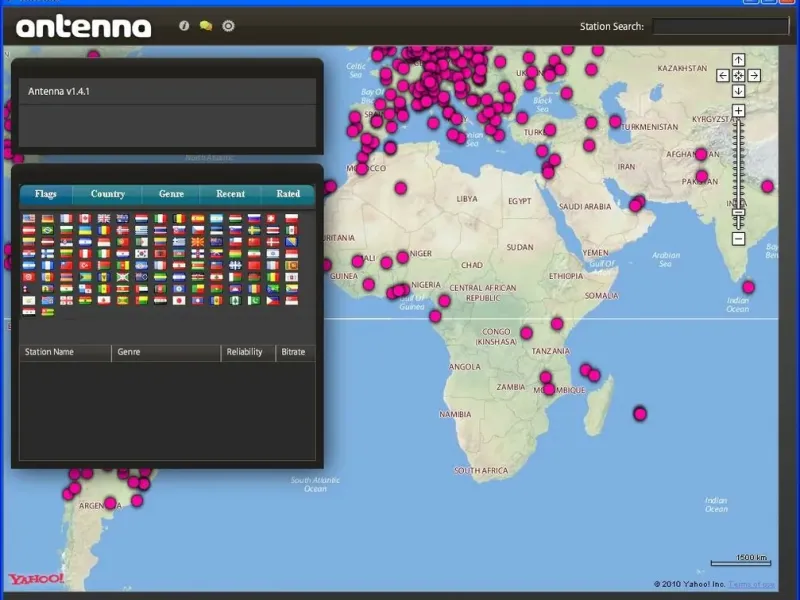Select the Israel flag
The width and height of the screenshot is (800, 600).
click(x=272, y=254)
